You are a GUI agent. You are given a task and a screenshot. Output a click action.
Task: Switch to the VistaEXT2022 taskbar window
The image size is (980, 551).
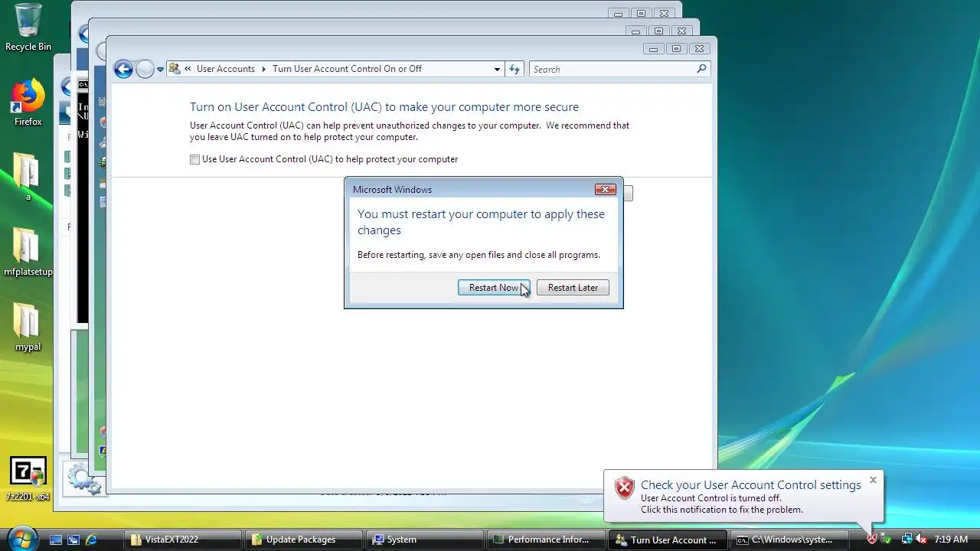[183, 540]
